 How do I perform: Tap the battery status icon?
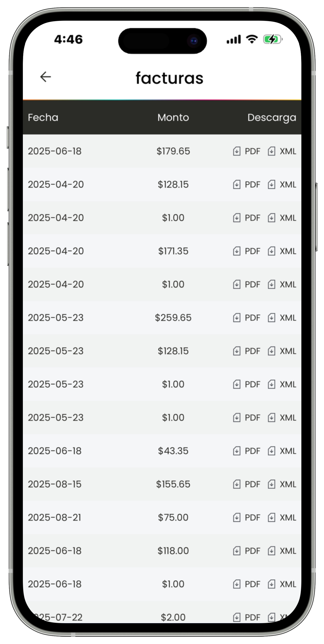click(x=273, y=39)
